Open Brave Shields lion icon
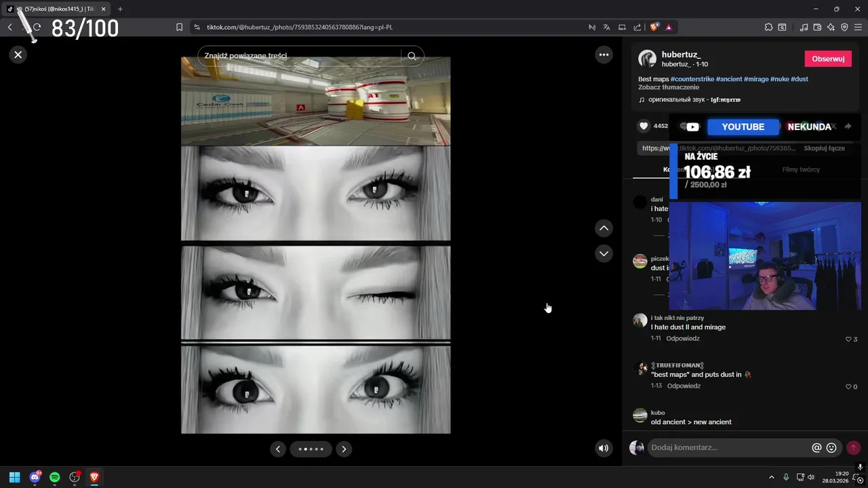 [x=654, y=27]
